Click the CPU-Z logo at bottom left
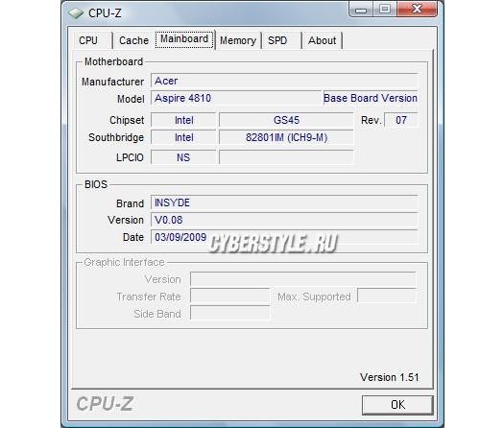 105,404
